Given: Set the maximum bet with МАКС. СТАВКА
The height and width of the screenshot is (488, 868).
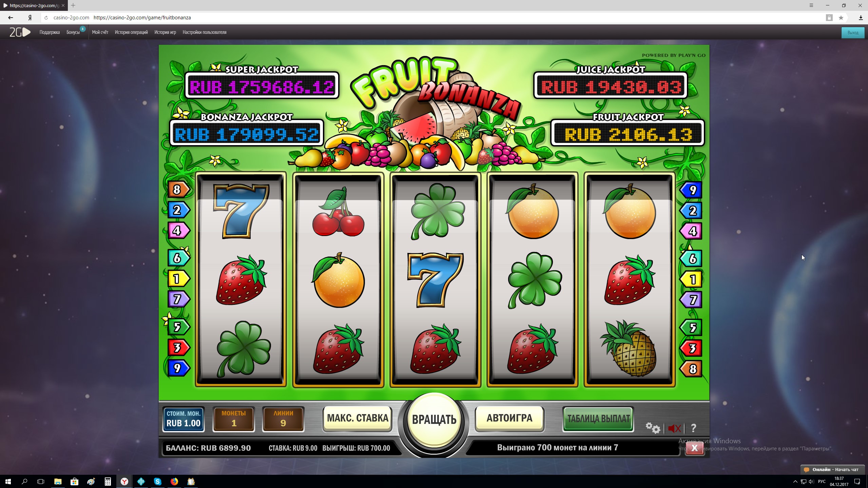Looking at the screenshot, I should 358,418.
